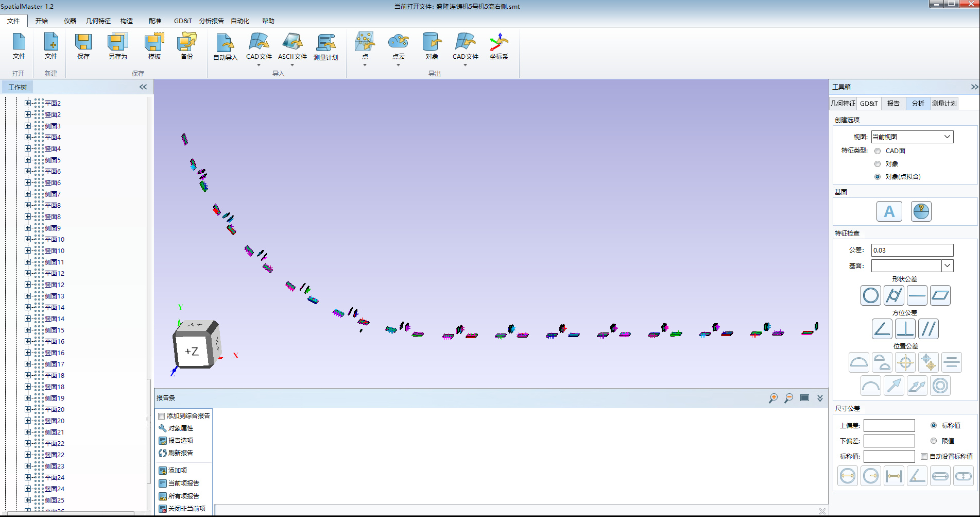
Task: Select the CAD面 feature type radio
Action: click(x=878, y=151)
